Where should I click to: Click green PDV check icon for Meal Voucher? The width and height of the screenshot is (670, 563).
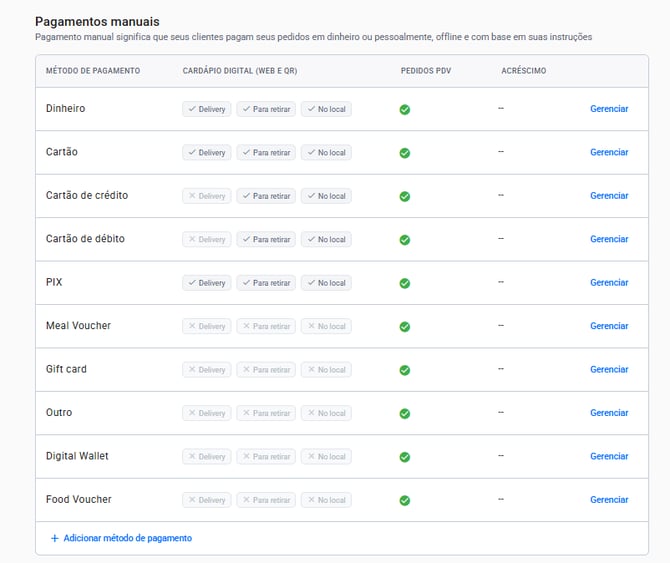click(405, 327)
